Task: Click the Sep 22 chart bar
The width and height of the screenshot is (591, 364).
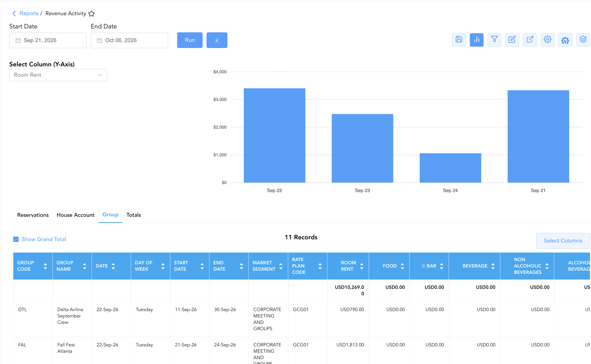Action: pyautogui.click(x=274, y=135)
